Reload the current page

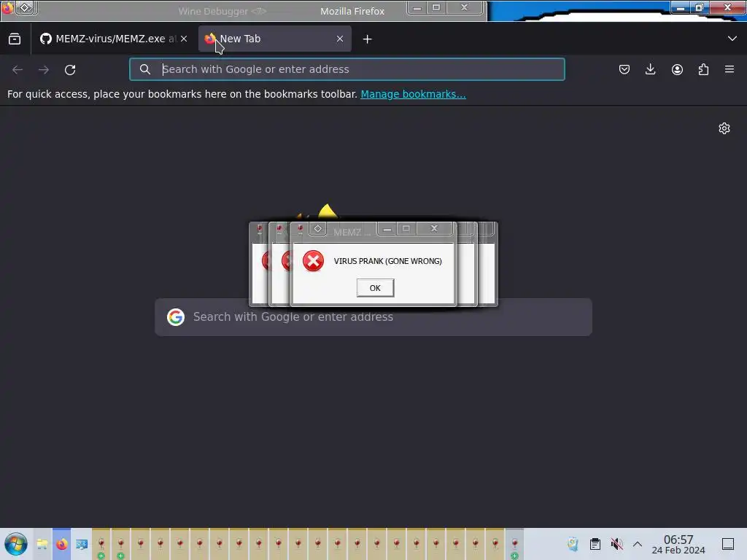point(70,69)
